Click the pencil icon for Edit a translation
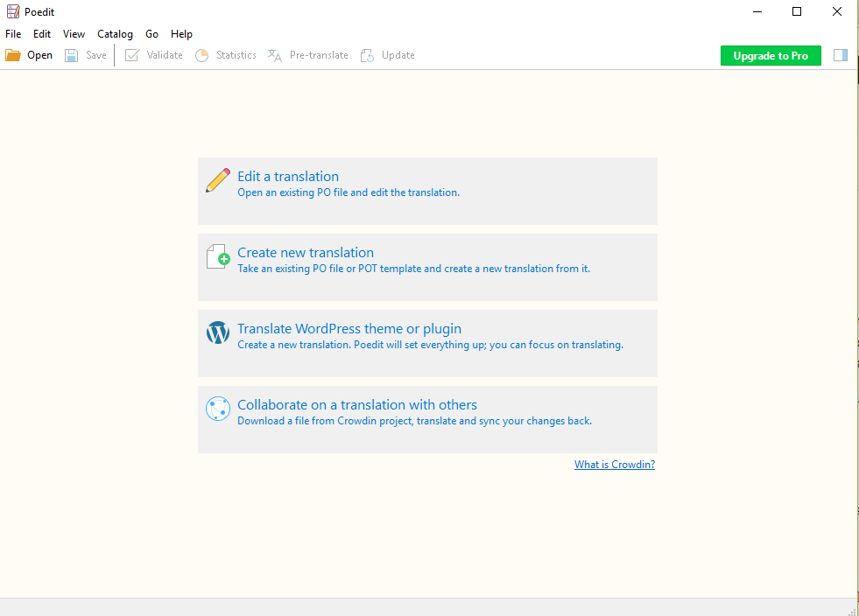Screen dimensions: 859x616 click(x=218, y=181)
